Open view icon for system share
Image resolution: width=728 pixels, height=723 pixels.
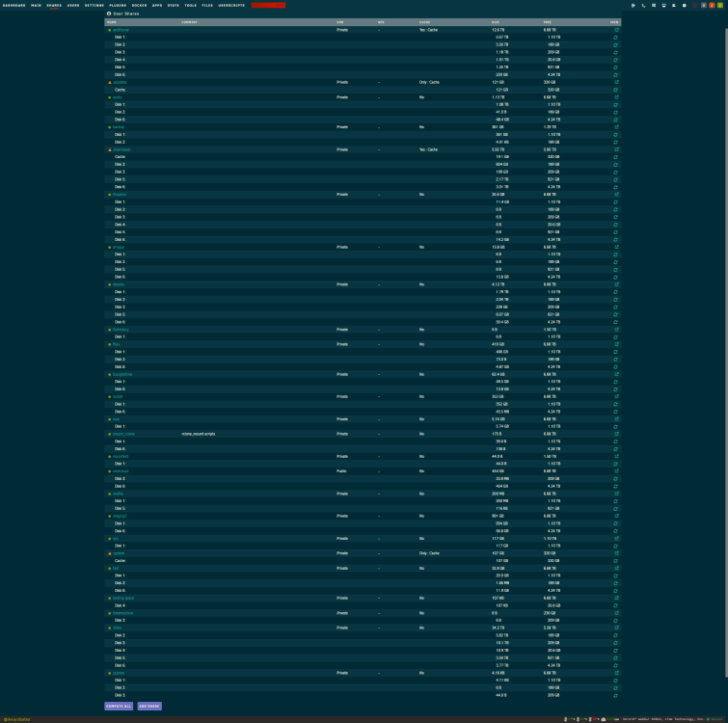tap(616, 553)
